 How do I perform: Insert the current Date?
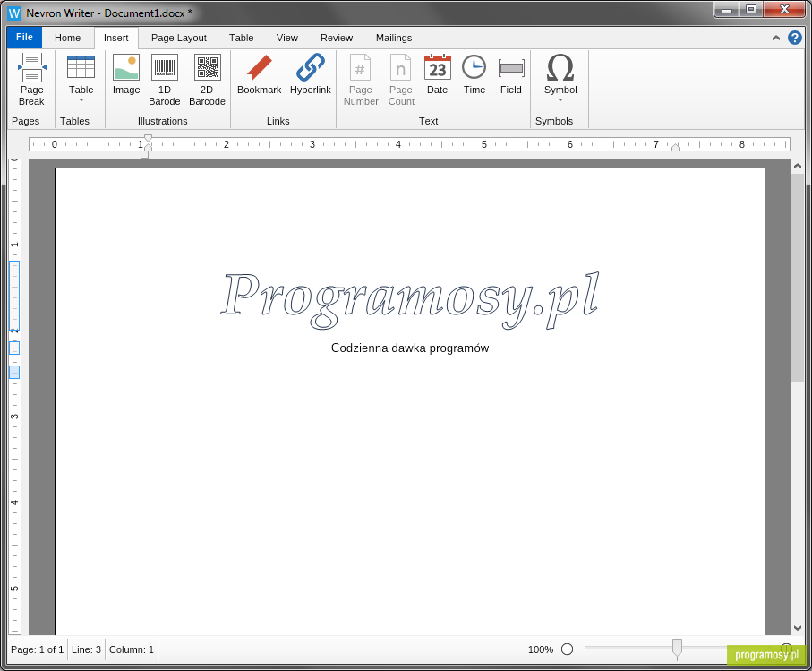click(437, 74)
